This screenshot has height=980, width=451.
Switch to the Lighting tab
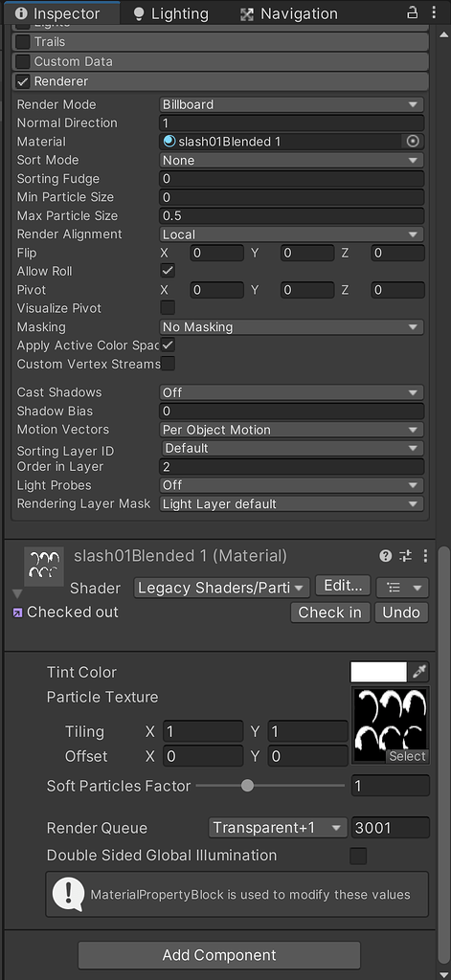point(170,13)
